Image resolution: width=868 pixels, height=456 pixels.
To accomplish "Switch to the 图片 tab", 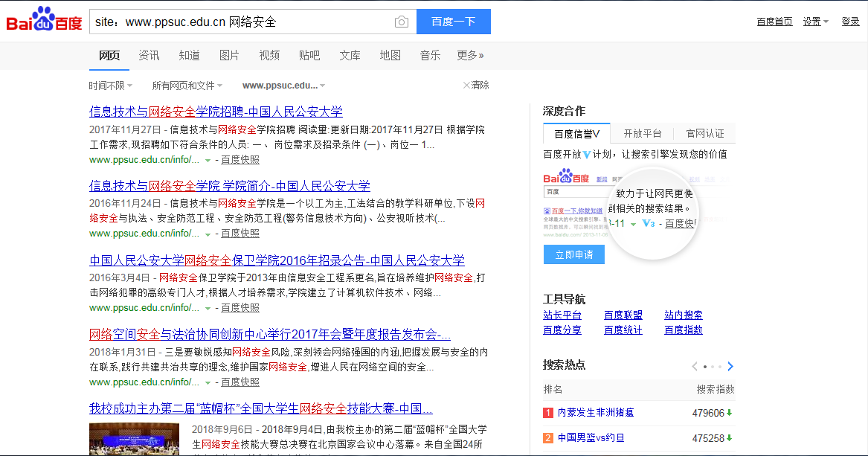I will [229, 55].
